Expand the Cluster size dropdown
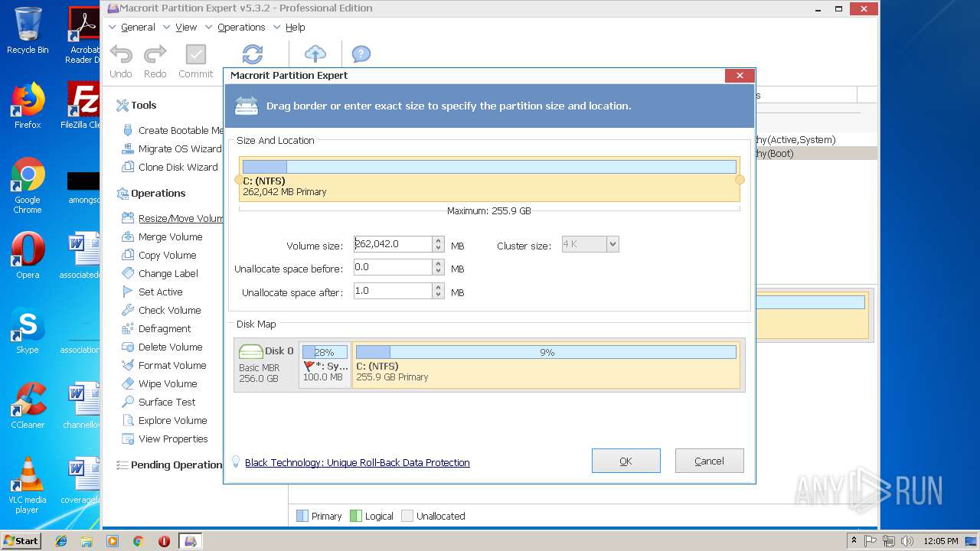Screen dimensions: 980x551 point(612,244)
